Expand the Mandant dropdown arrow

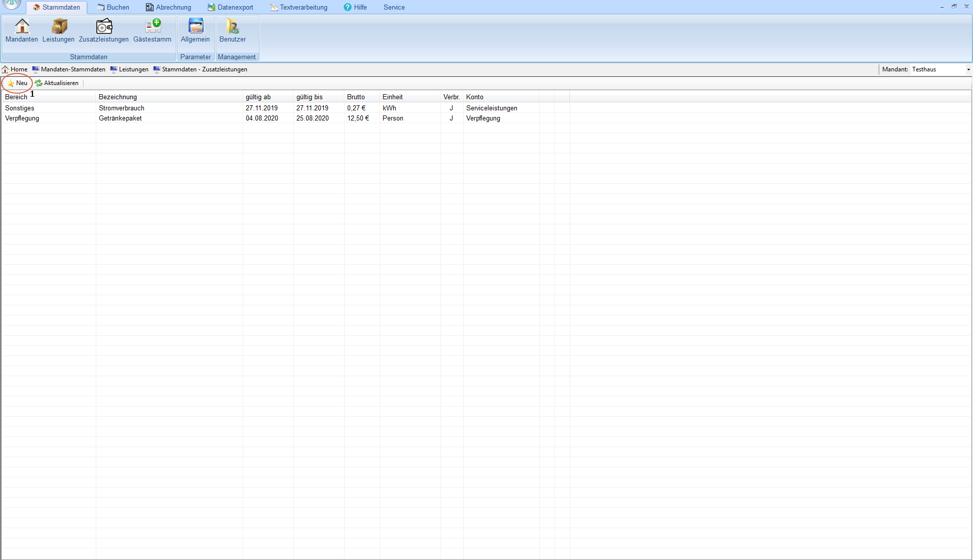pyautogui.click(x=968, y=70)
